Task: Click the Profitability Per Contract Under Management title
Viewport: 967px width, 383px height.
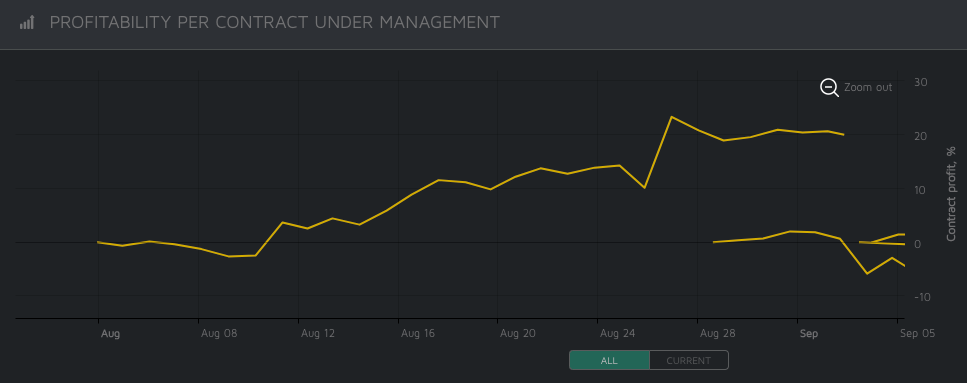Action: (274, 23)
